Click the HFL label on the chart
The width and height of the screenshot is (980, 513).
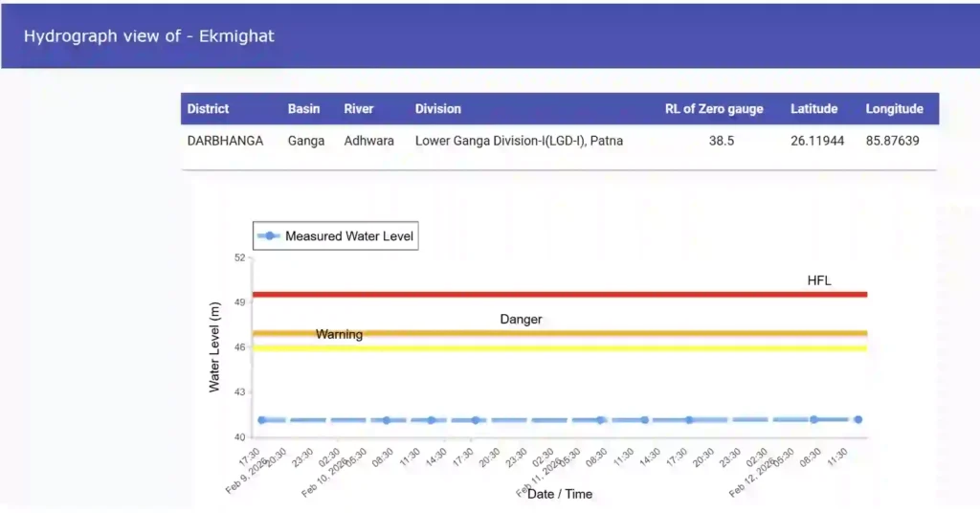click(819, 279)
